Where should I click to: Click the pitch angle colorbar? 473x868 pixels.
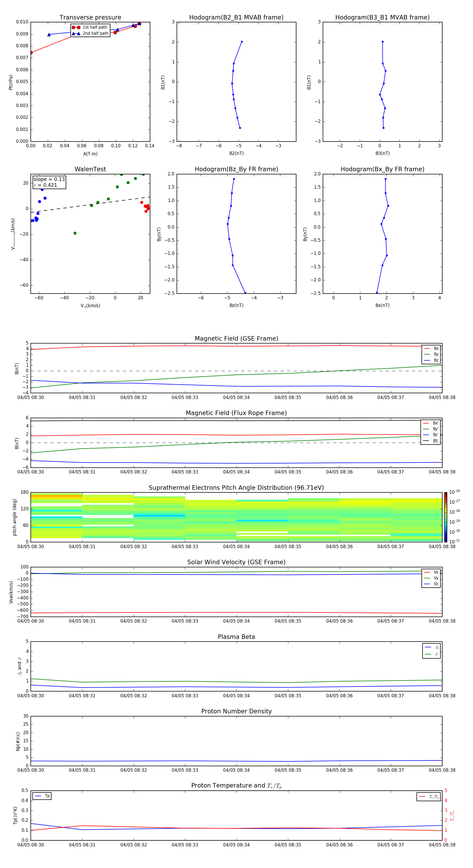pos(446,517)
